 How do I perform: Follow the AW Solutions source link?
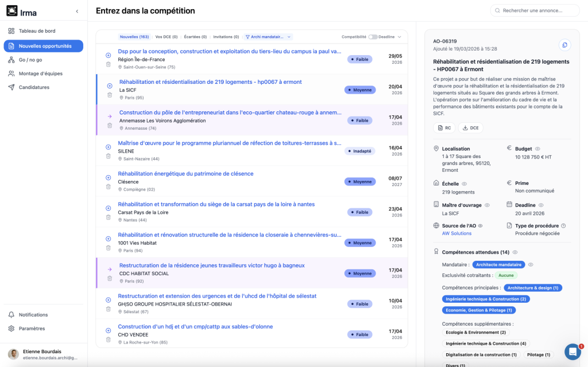click(x=457, y=233)
